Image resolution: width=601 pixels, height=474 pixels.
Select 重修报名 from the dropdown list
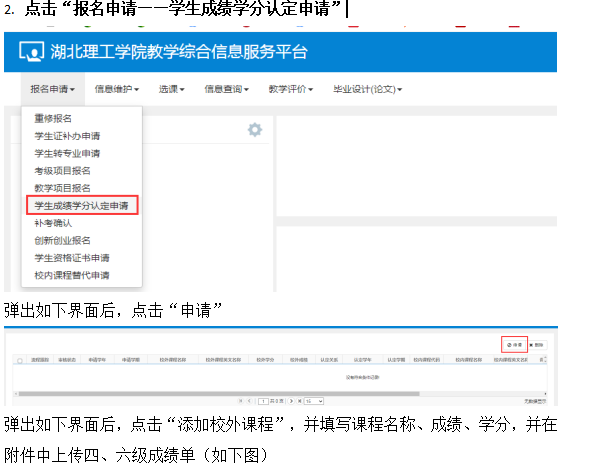[53, 118]
